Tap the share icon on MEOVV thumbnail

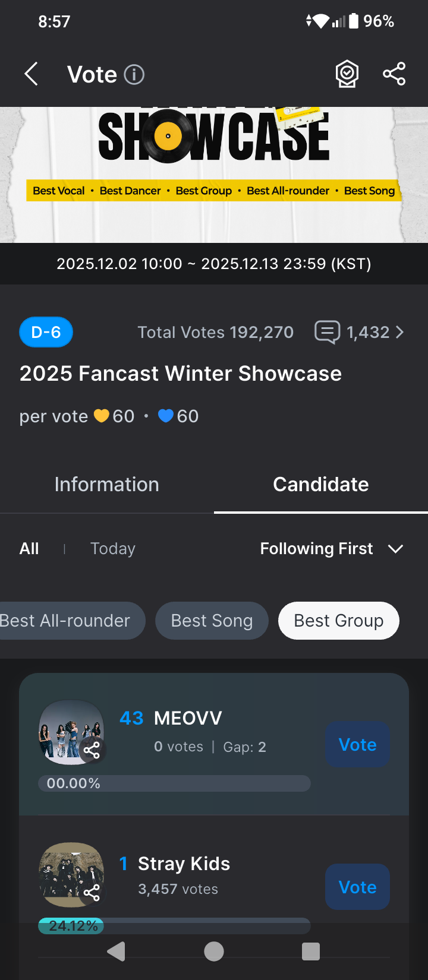(92, 750)
